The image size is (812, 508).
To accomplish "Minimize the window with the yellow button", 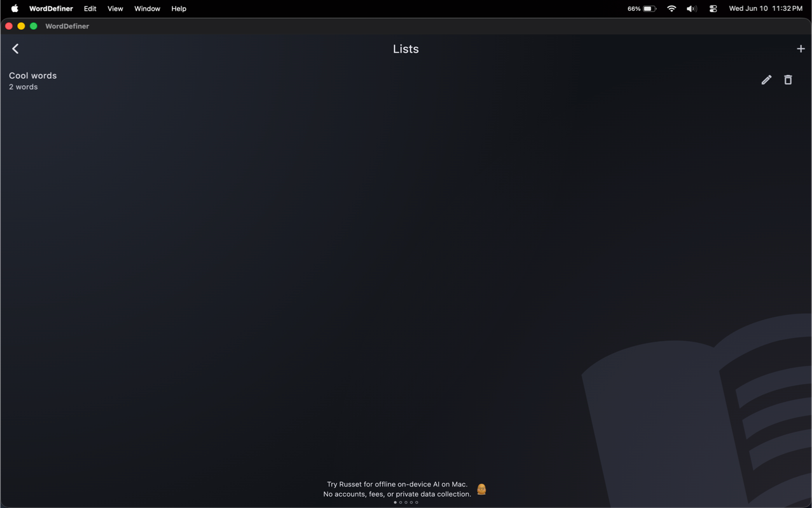I will 21,26.
